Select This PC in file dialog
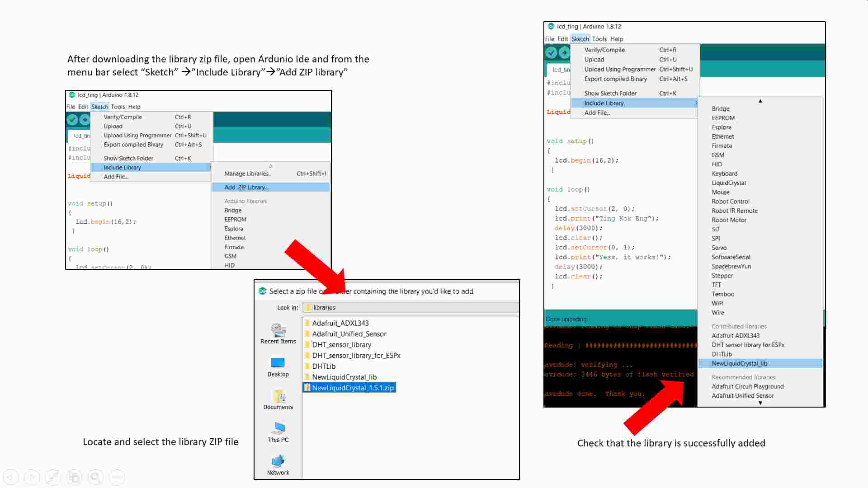The width and height of the screenshot is (868, 488). pos(278,432)
